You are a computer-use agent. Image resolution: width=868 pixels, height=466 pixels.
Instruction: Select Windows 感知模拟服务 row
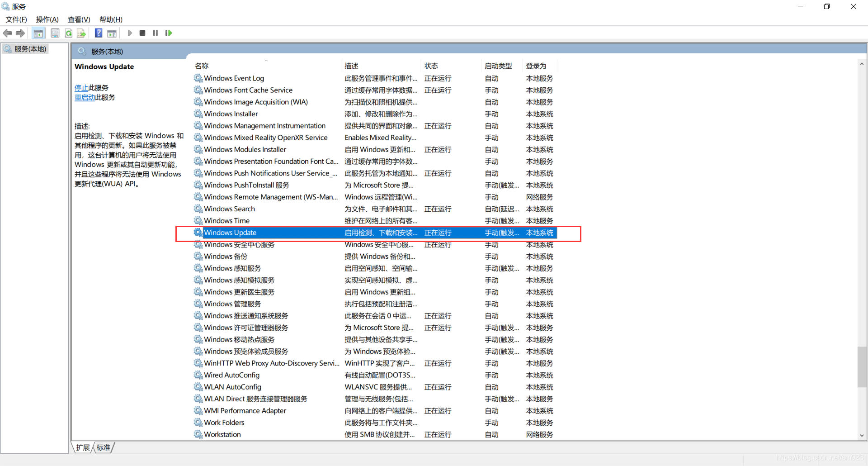(375, 280)
